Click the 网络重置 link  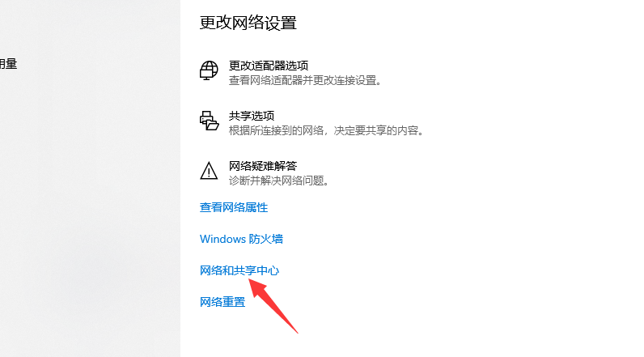pos(222,303)
